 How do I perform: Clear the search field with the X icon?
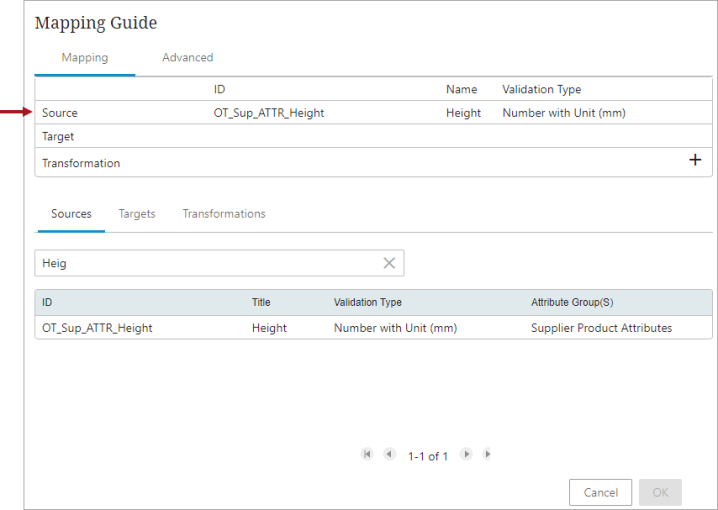pyautogui.click(x=389, y=263)
